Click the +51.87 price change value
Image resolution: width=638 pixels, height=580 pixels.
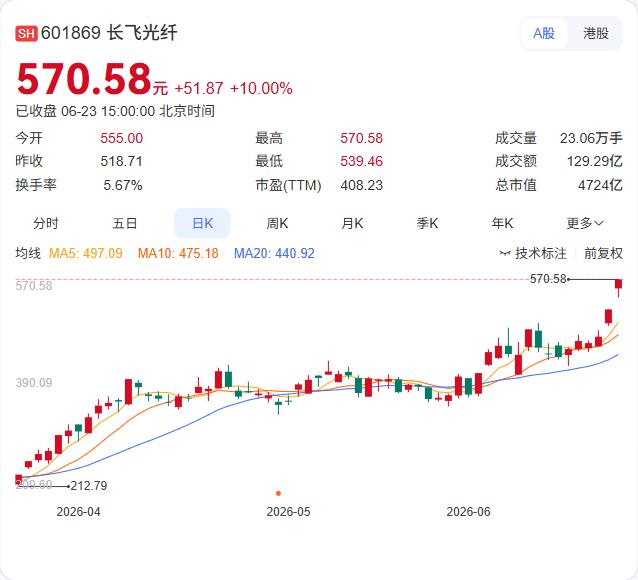[x=199, y=88]
